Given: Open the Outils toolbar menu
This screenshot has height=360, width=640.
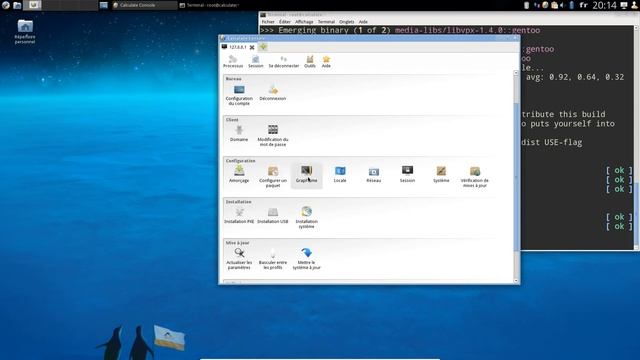Looking at the screenshot, I should coord(310,62).
